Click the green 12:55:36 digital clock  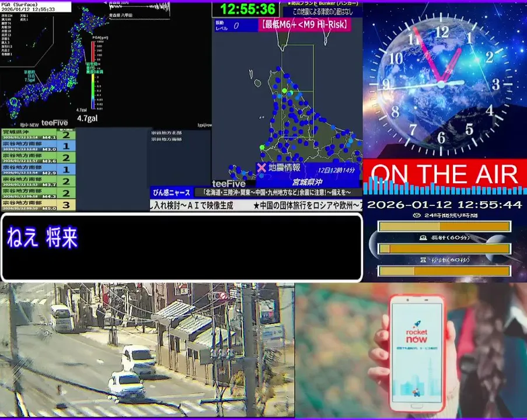(247, 9)
